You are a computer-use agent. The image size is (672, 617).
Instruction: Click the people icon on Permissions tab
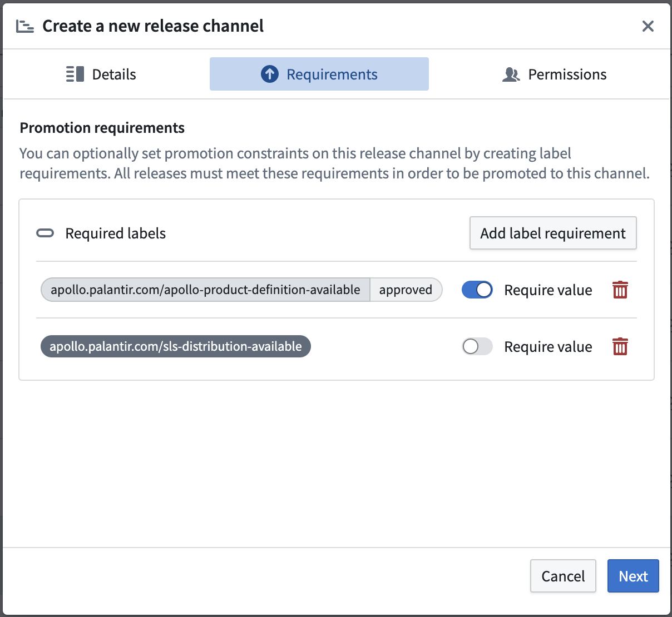511,74
